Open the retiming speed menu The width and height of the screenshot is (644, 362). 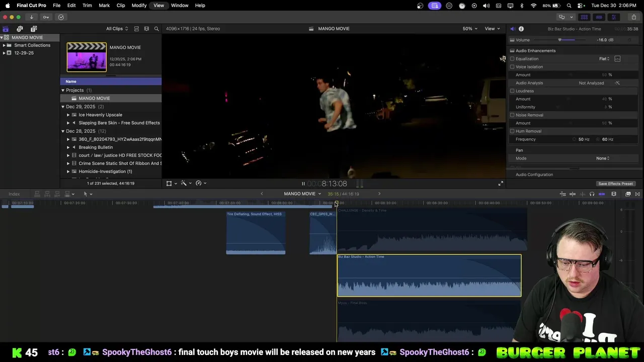(200, 184)
